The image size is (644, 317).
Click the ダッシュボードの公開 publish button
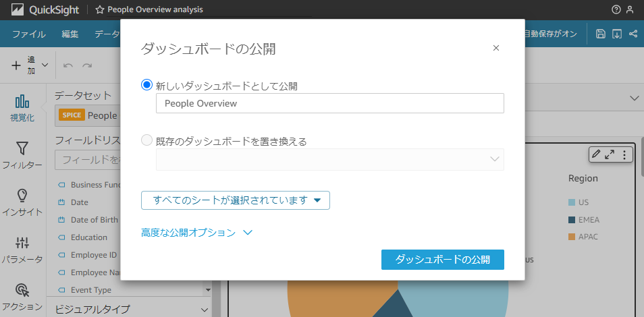point(442,260)
